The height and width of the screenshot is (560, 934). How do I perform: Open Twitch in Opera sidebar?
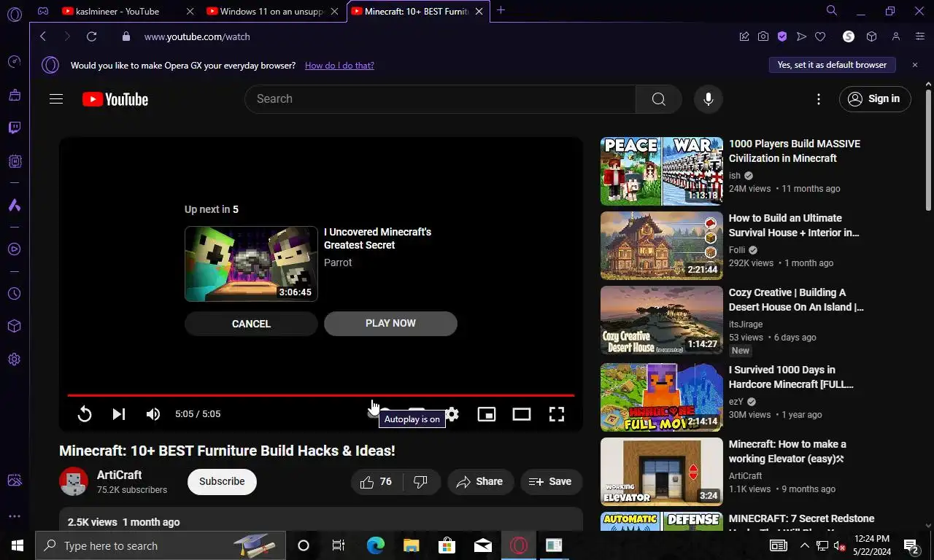tap(15, 128)
